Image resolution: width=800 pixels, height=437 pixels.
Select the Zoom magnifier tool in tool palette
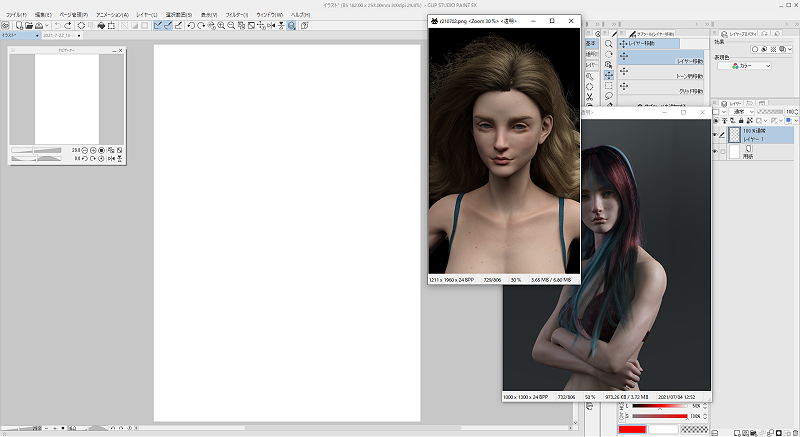pyautogui.click(x=608, y=45)
